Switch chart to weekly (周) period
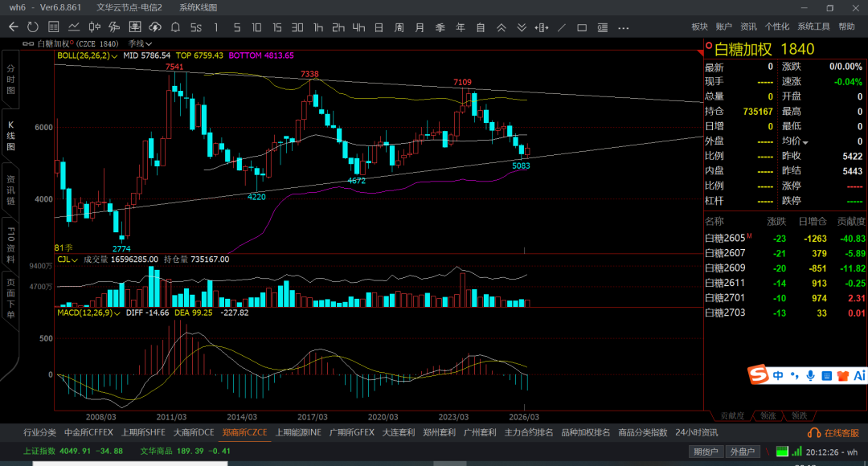Viewport: 868px width, 466px height. [x=399, y=27]
